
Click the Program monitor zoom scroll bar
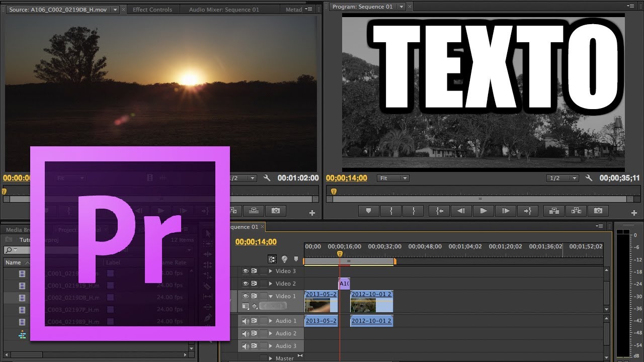pyautogui.click(x=479, y=199)
